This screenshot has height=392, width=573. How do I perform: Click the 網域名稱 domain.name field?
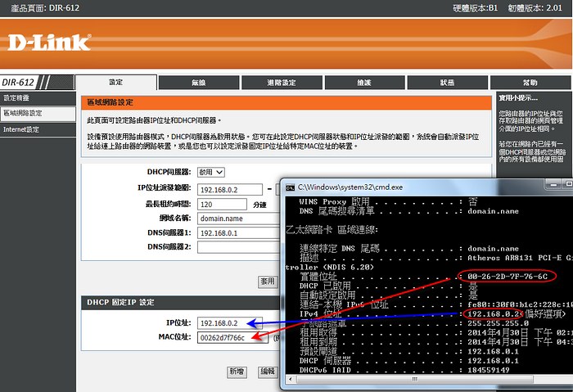point(237,219)
